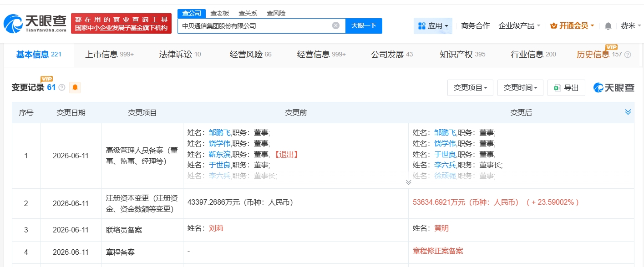Expand the table with the double chevron icon
The width and height of the screenshot is (644, 267).
[628, 112]
